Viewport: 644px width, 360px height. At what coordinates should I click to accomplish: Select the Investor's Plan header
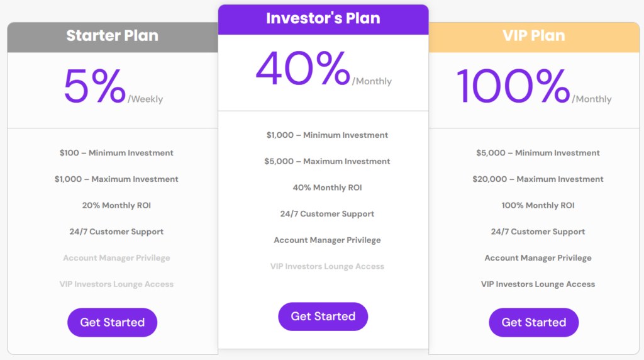coord(323,18)
